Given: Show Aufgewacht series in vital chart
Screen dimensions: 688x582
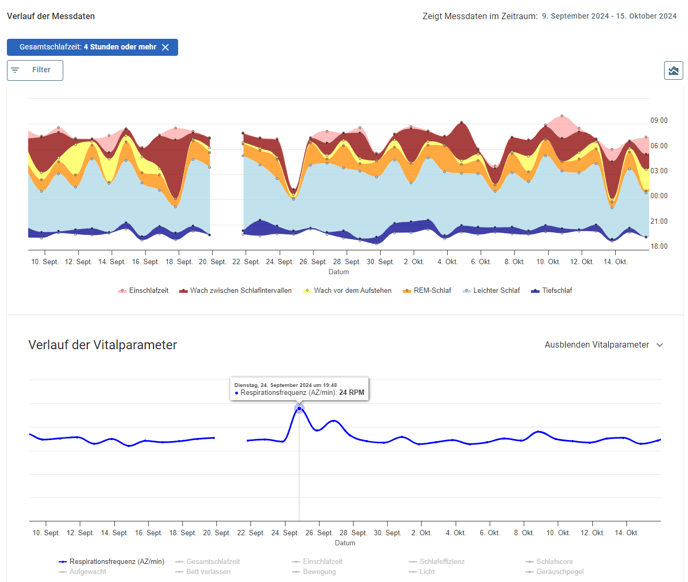Looking at the screenshot, I should pos(89,572).
